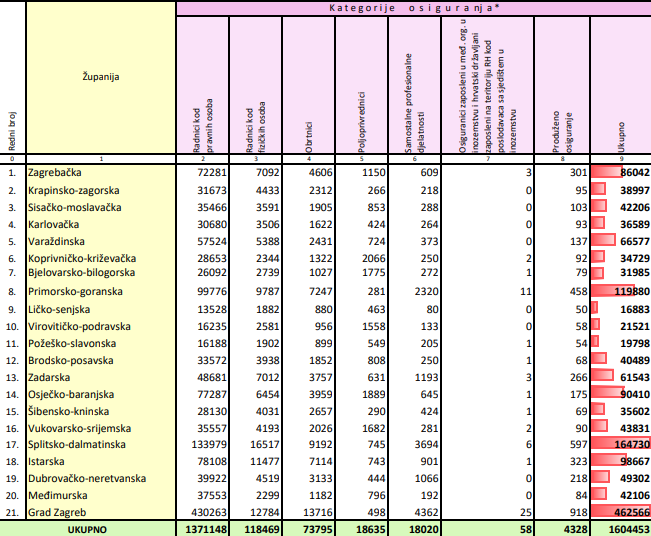Click the Osječko-baranjska county cell
Image resolution: width=651 pixels, height=536 pixels.
tap(70, 393)
